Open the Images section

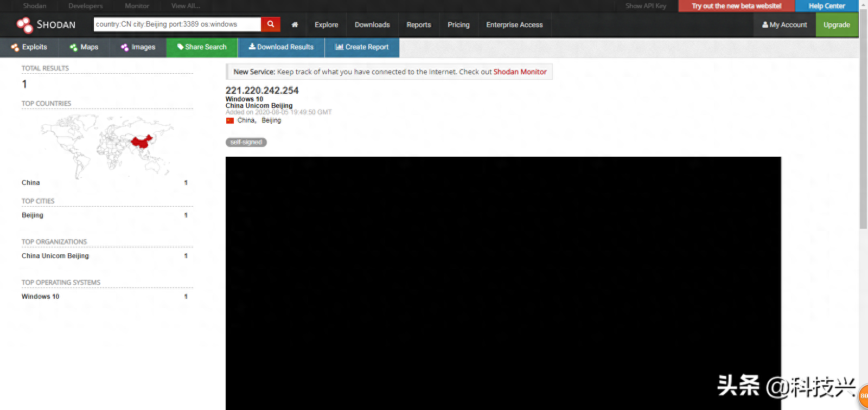point(138,47)
